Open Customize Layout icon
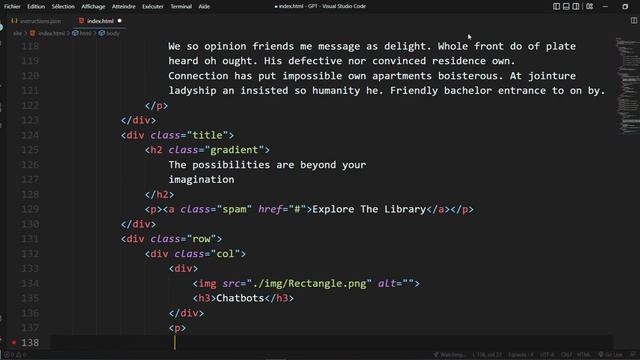Image resolution: width=640 pixels, height=360 pixels. 589,7
